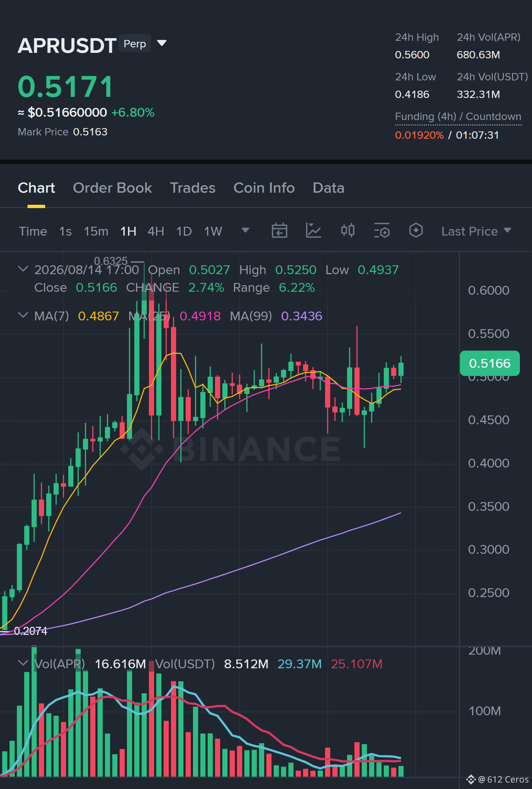Tap the 0.01920% funding rate
532x789 pixels.
419,135
